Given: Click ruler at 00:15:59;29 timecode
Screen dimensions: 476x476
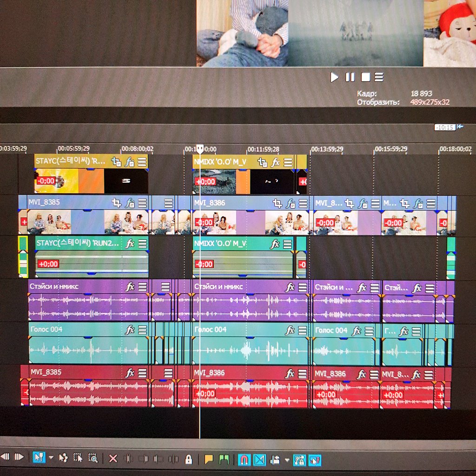Looking at the screenshot, I should [x=391, y=149].
